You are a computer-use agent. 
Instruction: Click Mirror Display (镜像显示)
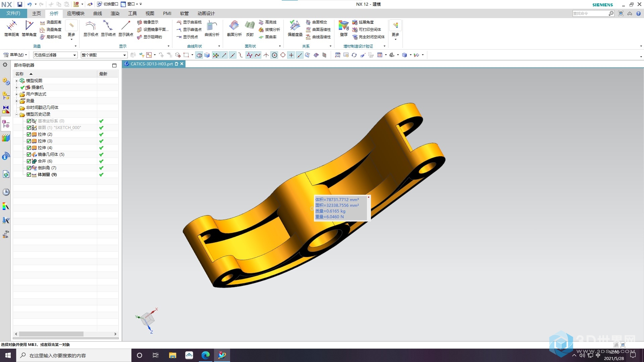[148, 22]
